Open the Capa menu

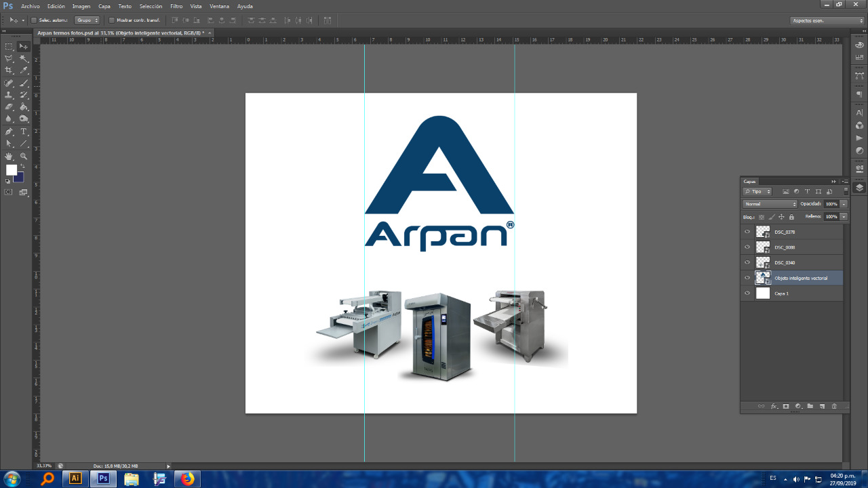tap(104, 6)
